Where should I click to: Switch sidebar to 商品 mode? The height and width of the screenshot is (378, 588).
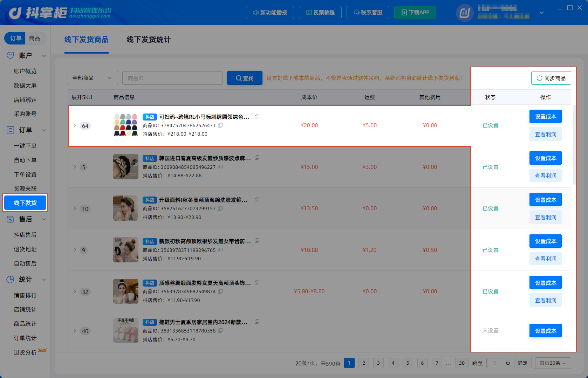[35, 38]
